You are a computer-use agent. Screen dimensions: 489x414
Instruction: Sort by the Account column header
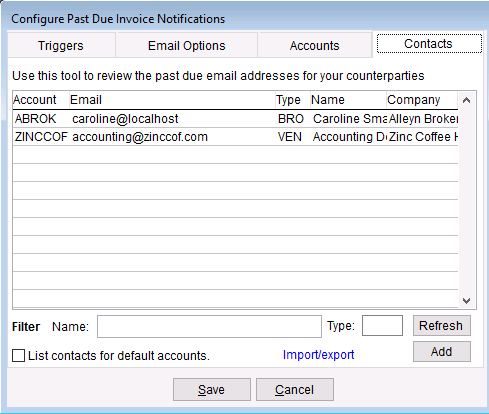[41, 100]
